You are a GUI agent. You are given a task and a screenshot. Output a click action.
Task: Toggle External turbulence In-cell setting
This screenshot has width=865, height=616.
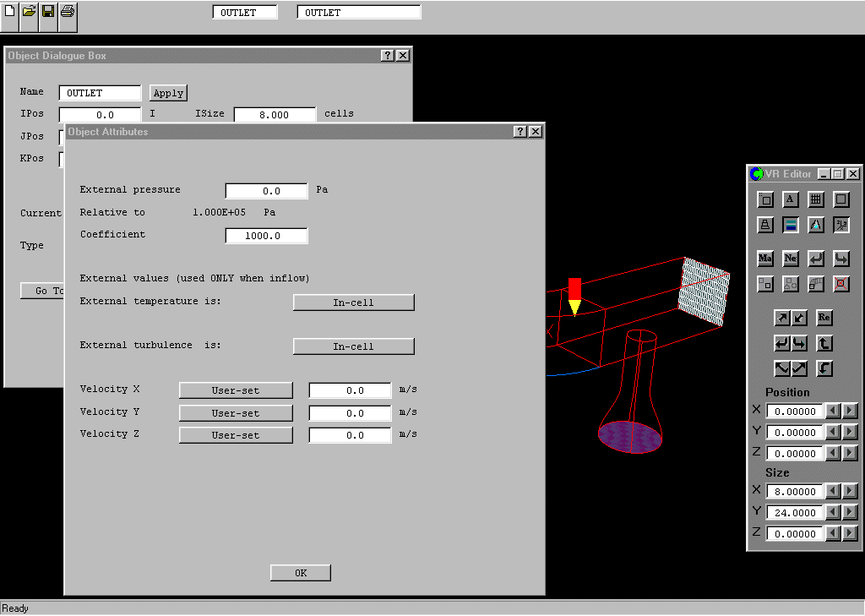[353, 346]
